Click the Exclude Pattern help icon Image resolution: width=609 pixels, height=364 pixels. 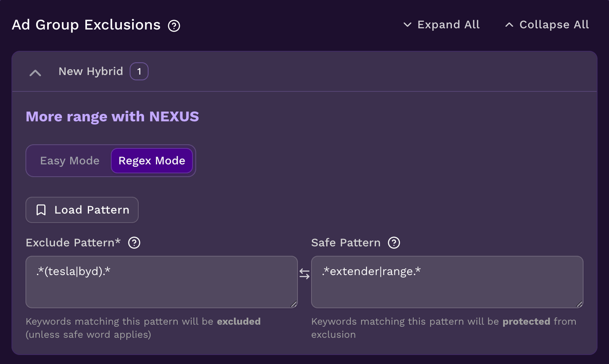coord(134,243)
